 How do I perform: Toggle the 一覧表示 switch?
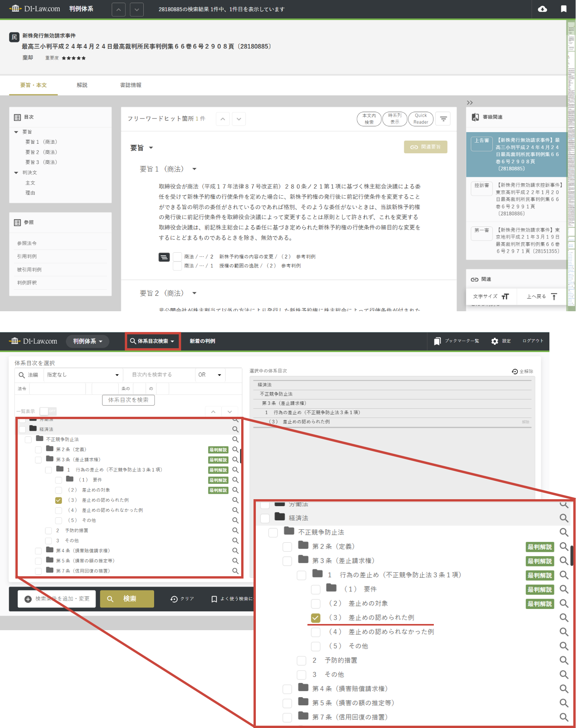48,411
